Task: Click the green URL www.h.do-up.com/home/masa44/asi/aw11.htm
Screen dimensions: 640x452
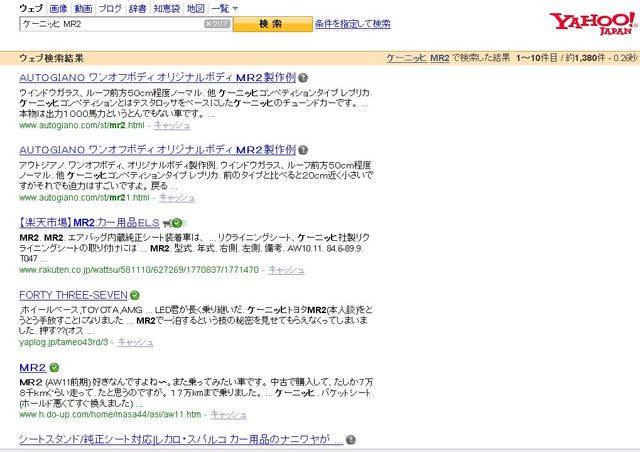Action: pyautogui.click(x=110, y=415)
